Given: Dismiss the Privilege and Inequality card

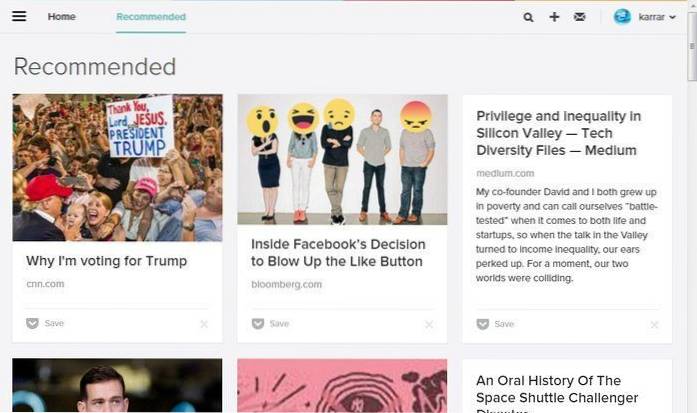Looking at the screenshot, I should point(654,324).
